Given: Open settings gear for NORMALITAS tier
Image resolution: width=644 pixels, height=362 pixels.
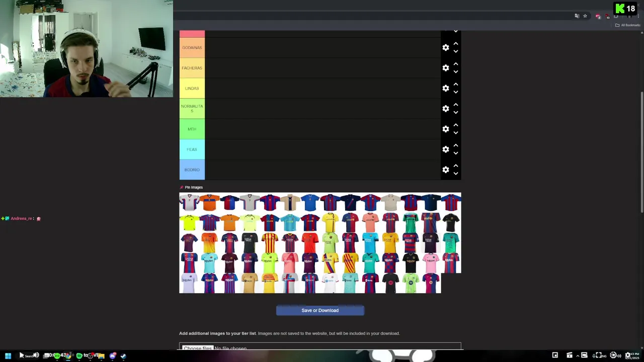Looking at the screenshot, I should tap(446, 109).
